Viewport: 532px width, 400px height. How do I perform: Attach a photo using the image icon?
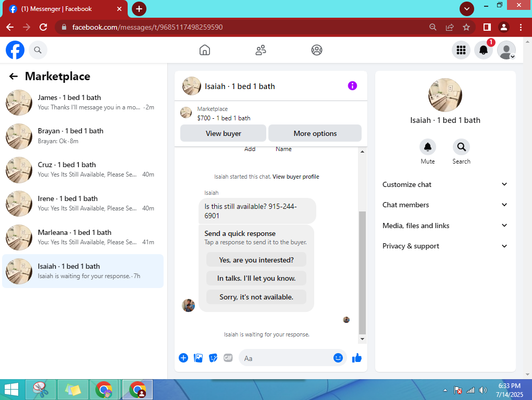coord(198,358)
